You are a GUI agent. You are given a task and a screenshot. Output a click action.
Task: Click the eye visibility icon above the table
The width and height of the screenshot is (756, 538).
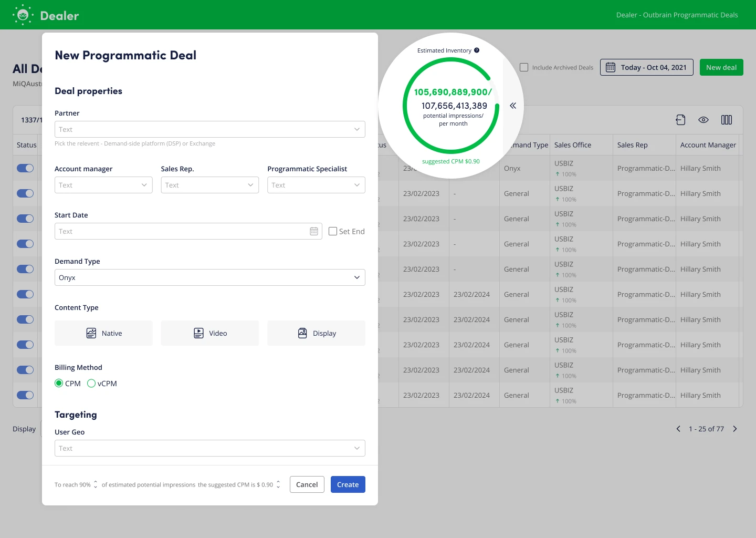[703, 120]
